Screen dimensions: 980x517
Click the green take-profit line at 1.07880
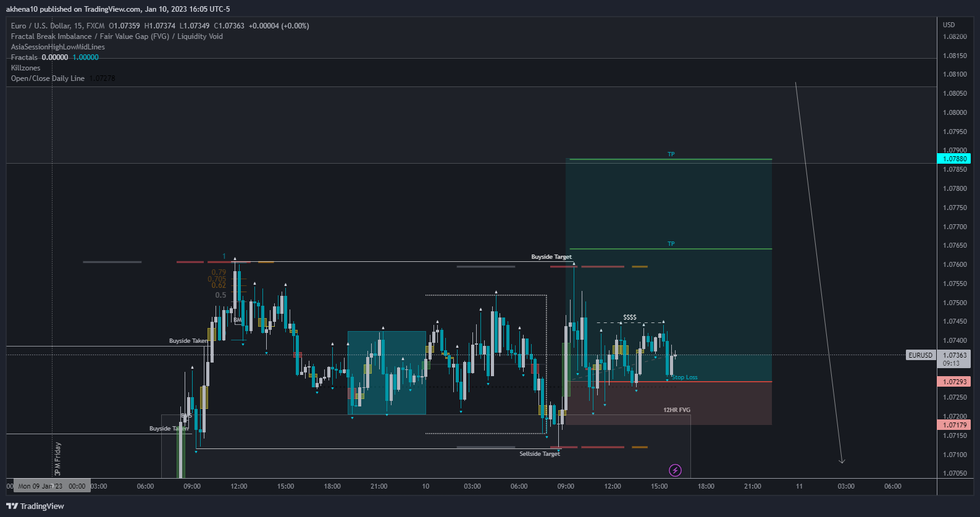(670, 159)
